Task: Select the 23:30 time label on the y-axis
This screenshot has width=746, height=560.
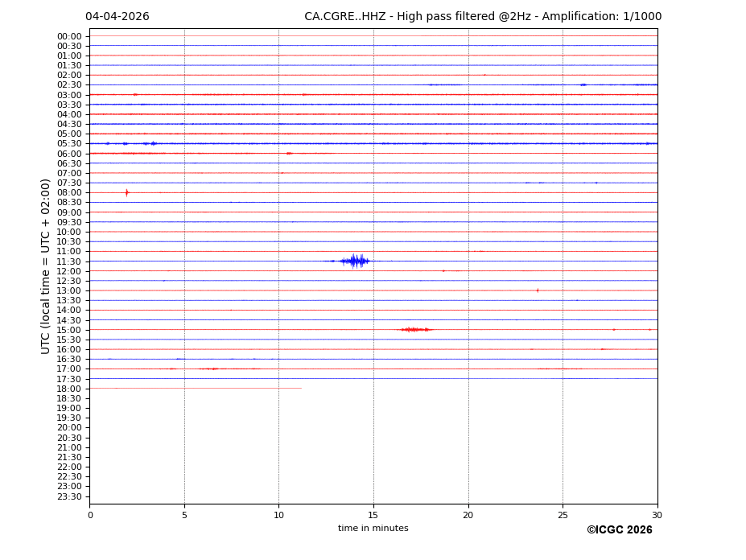Action: click(69, 496)
